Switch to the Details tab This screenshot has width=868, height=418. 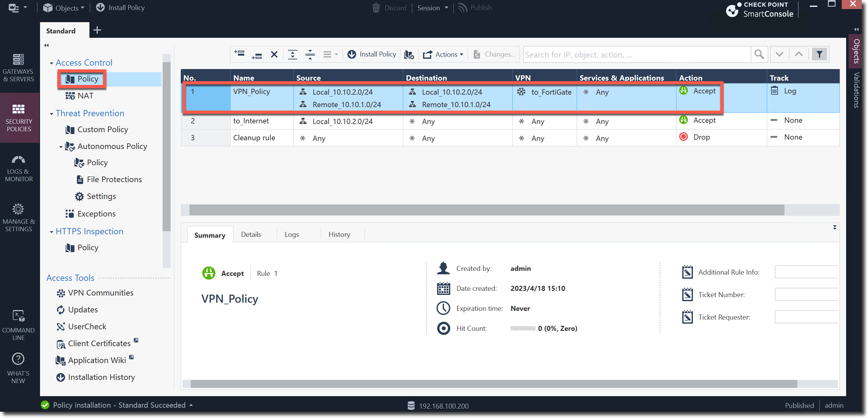(251, 234)
